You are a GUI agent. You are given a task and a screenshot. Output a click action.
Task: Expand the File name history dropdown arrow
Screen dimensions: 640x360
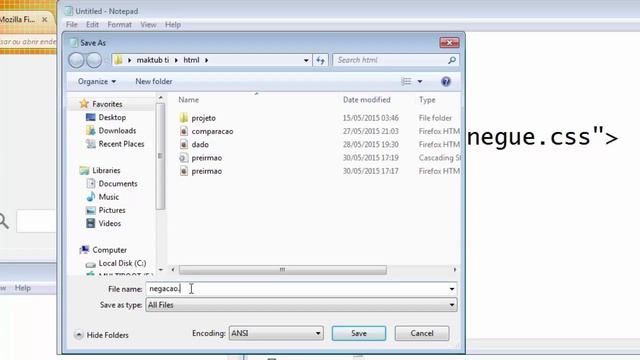point(451,289)
